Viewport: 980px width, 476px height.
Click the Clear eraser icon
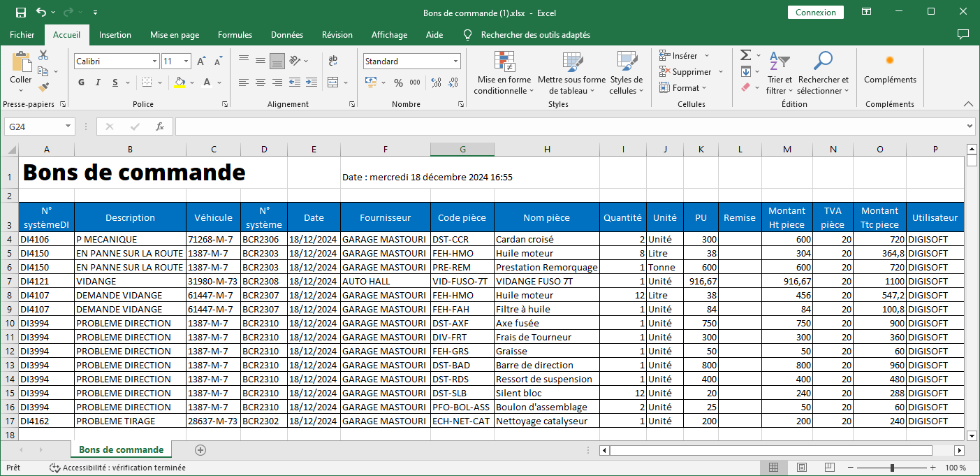pyautogui.click(x=745, y=87)
